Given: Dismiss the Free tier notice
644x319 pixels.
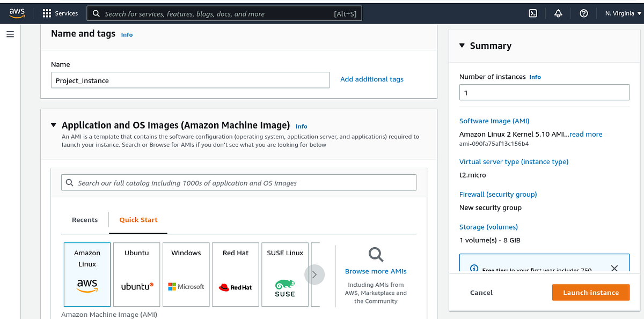Looking at the screenshot, I should pyautogui.click(x=614, y=268).
